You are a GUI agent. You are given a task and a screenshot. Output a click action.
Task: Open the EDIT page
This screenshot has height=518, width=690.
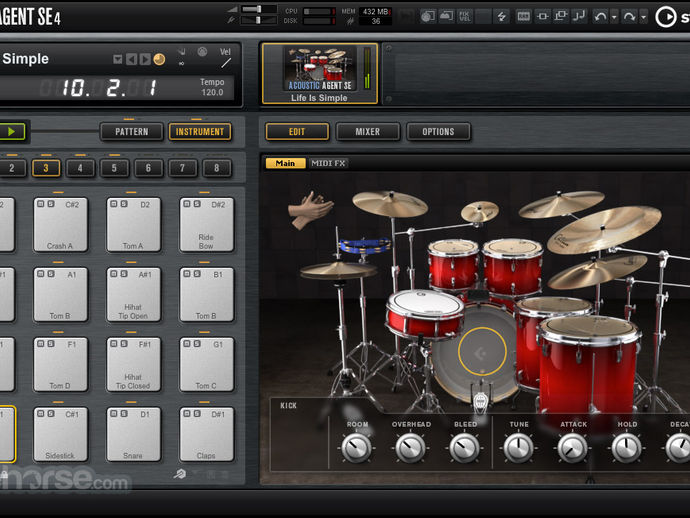tap(297, 132)
